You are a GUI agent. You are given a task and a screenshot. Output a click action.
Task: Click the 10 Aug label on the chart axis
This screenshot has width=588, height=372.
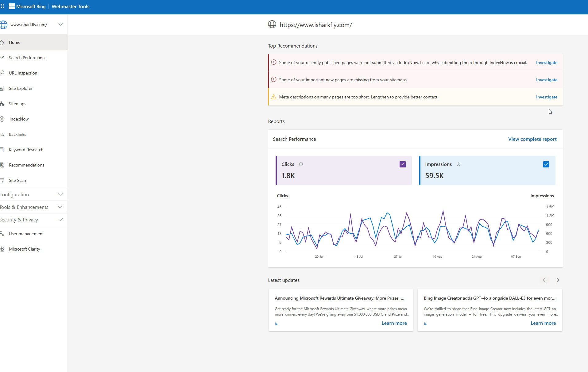(x=437, y=257)
